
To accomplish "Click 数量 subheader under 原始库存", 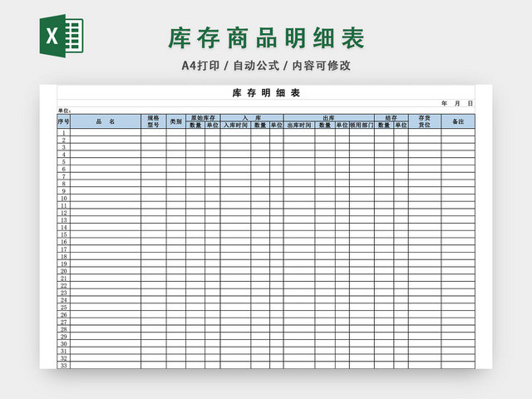I will pos(195,125).
